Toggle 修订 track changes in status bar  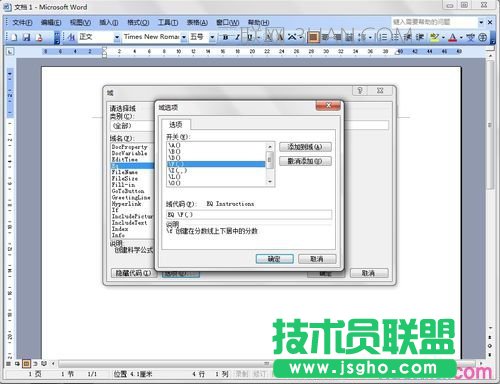[x=259, y=374]
